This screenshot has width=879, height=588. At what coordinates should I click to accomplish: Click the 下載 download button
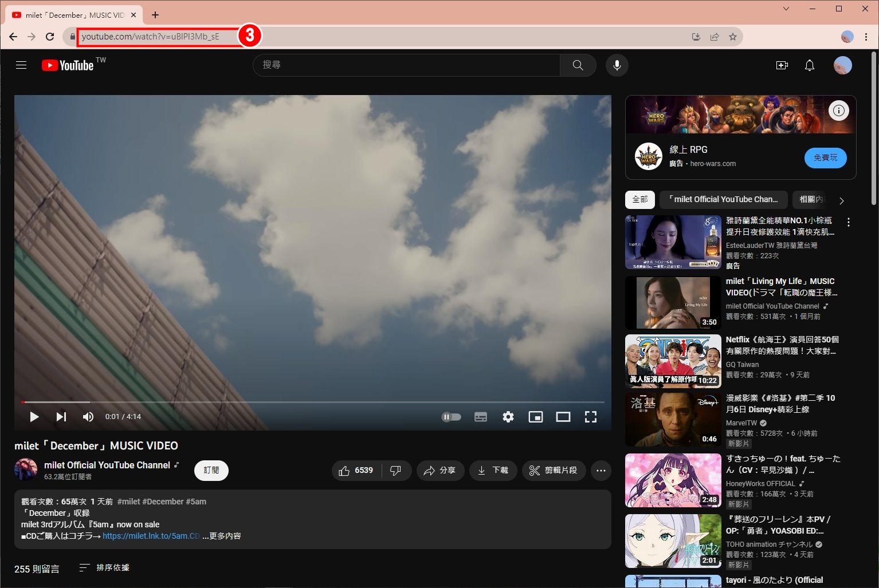coord(493,471)
